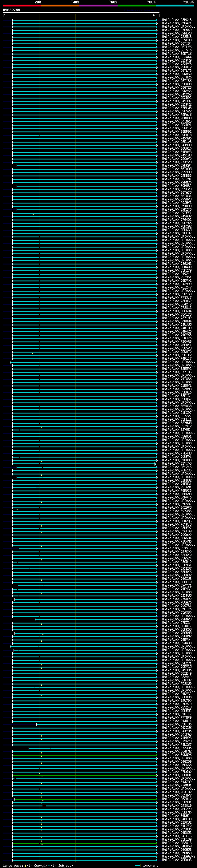Select the UniRef100_A8HS48 hit label
This screenshot has height=868, width=197.
[177, 20]
